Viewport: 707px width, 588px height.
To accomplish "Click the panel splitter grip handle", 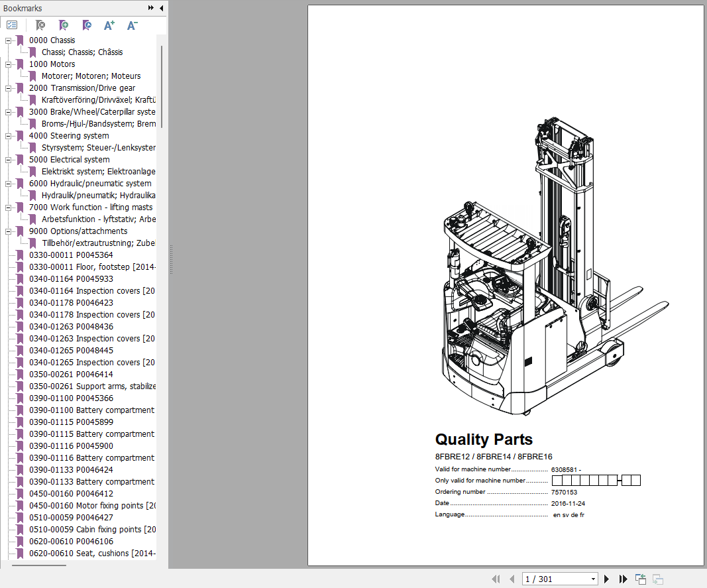I will [172, 259].
